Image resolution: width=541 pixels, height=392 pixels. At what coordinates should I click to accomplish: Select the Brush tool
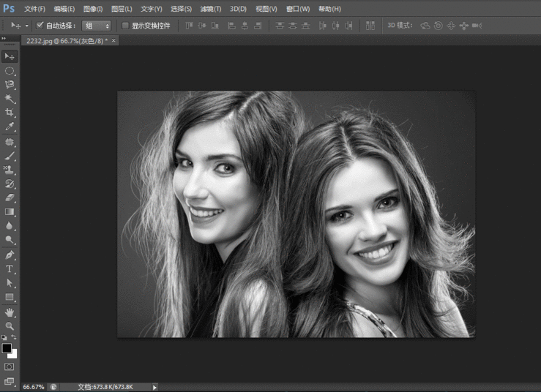coord(10,156)
